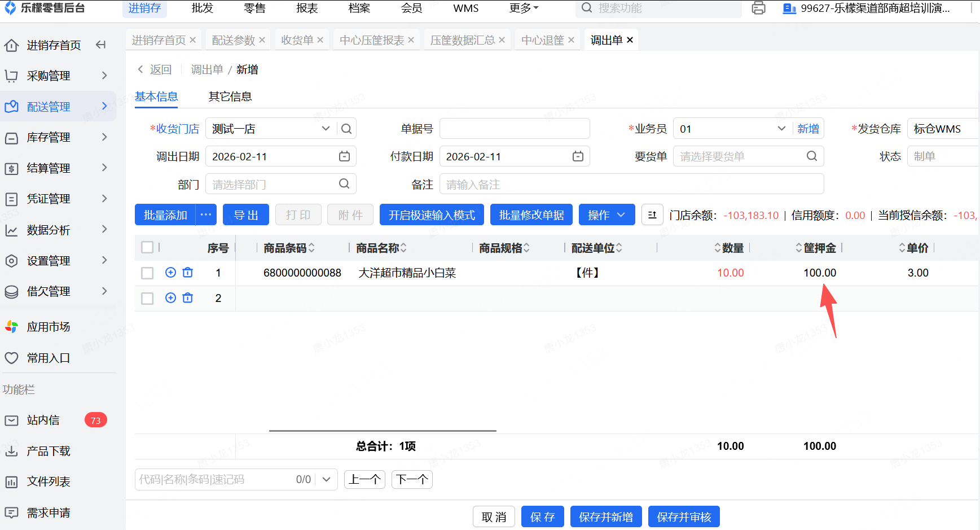This screenshot has height=530, width=980.
Task: Click the printer icon in top bar
Action: click(x=758, y=8)
